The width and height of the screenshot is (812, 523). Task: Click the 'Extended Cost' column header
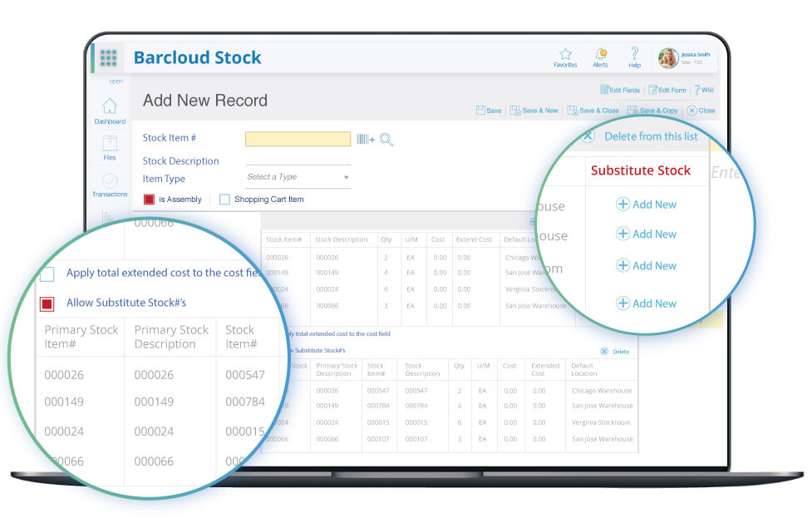[x=545, y=369]
